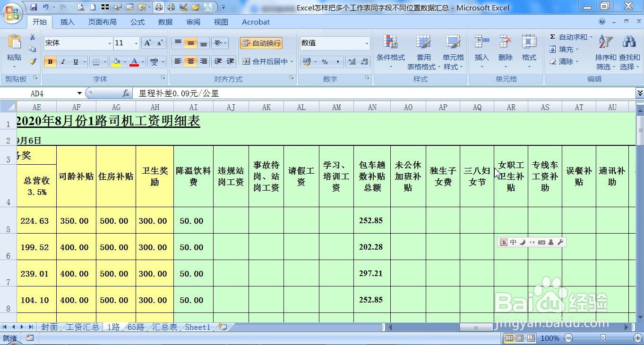Open Print Preview from Quick Access Toolbar
644x345 pixels.
[x=81, y=7]
